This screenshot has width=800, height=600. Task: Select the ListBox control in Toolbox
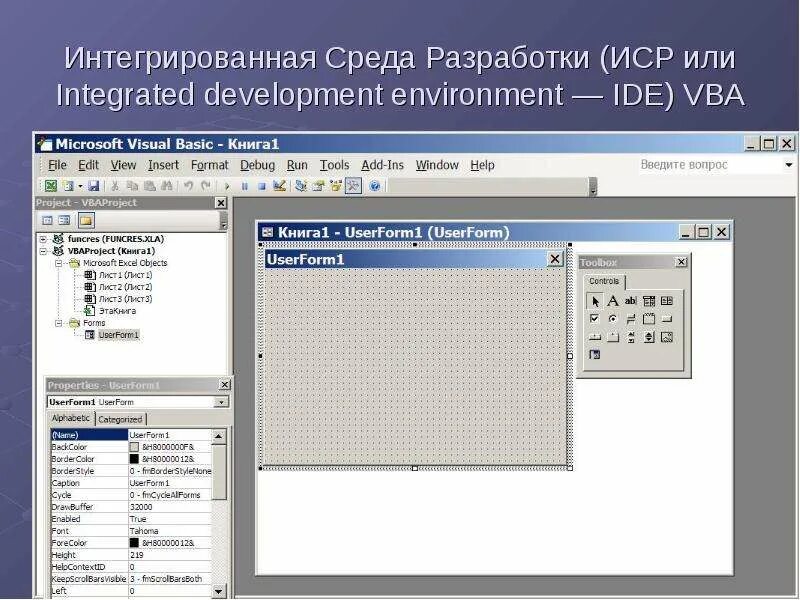coord(667,301)
